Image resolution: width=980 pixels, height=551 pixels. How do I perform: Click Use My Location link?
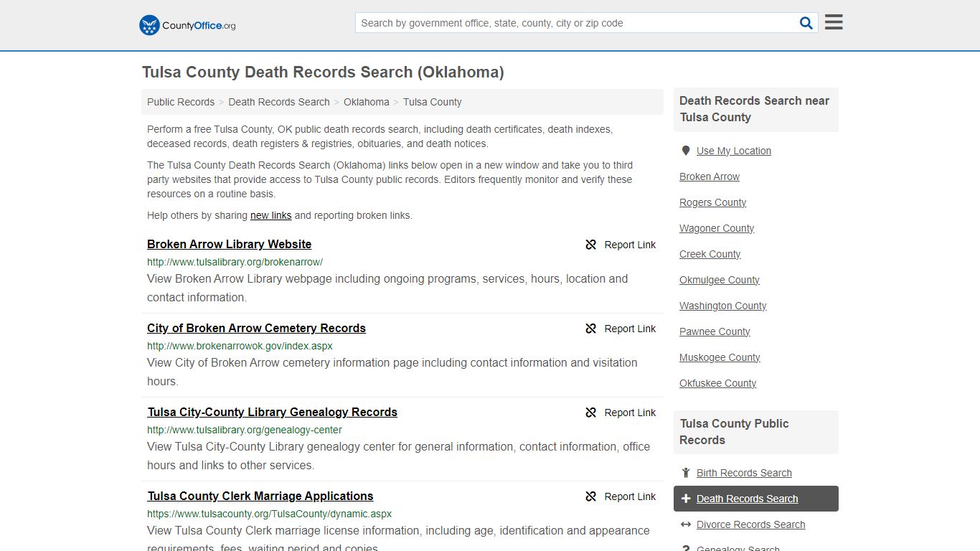734,151
